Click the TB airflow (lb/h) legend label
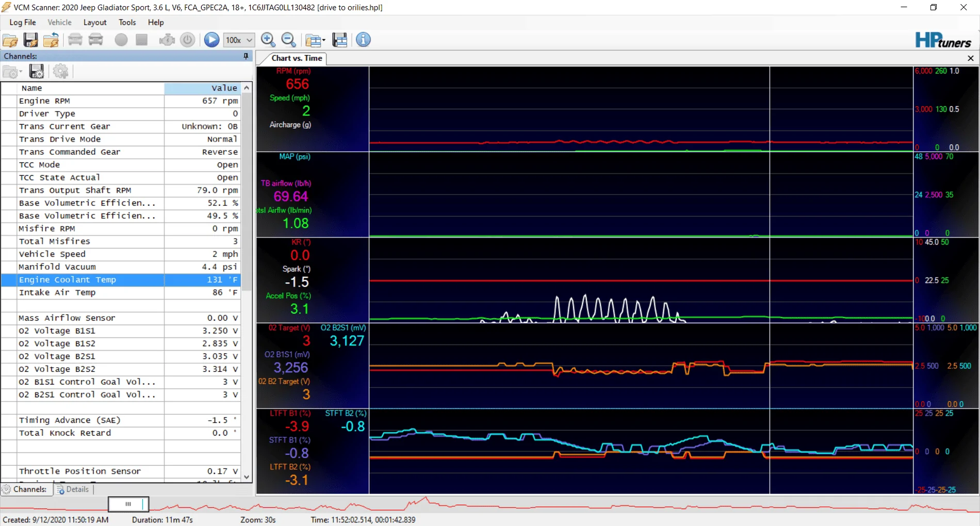The width and height of the screenshot is (980, 526). 286,183
